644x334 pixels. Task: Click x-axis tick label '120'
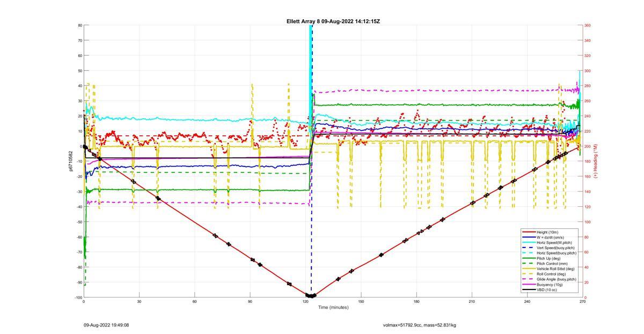[x=305, y=301]
